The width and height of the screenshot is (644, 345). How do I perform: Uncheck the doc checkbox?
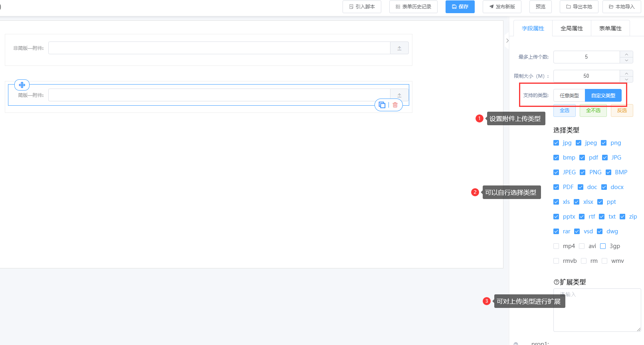pos(581,187)
